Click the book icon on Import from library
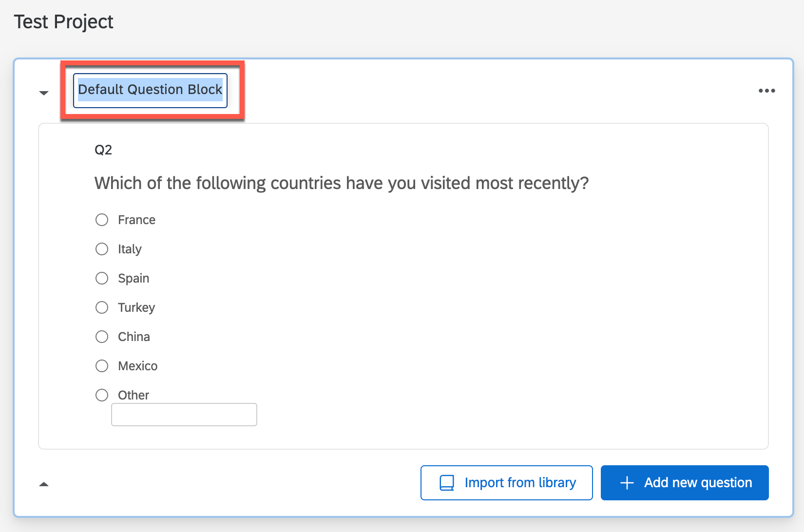The image size is (804, 532). point(446,482)
